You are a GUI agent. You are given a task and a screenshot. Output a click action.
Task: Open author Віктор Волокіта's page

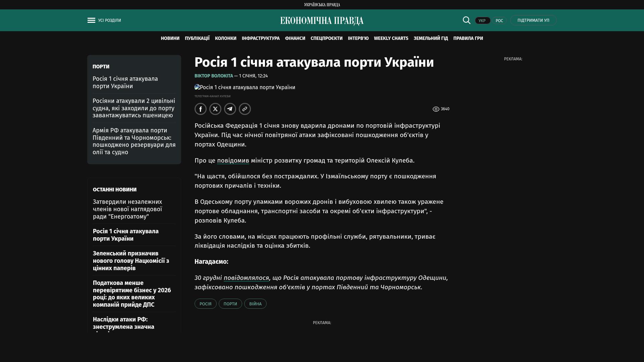214,76
